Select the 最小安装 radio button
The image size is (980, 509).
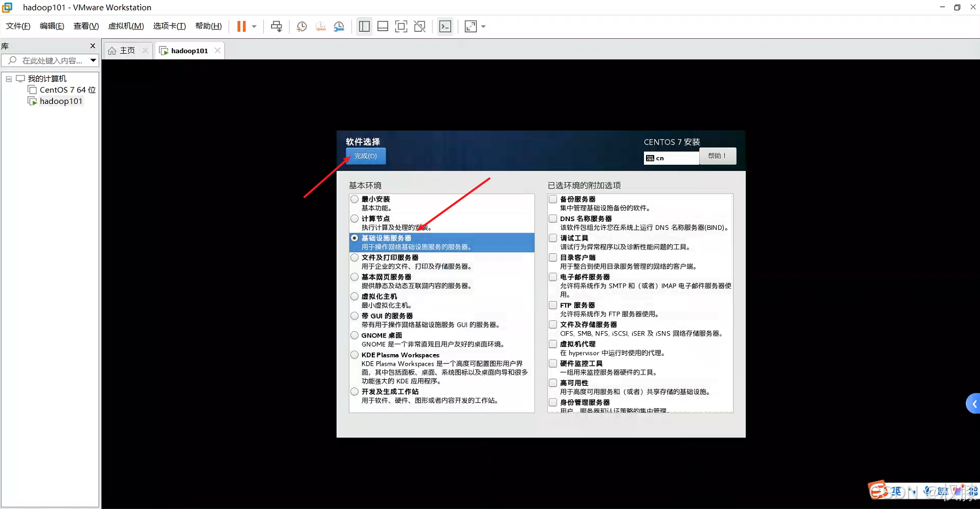pos(355,199)
